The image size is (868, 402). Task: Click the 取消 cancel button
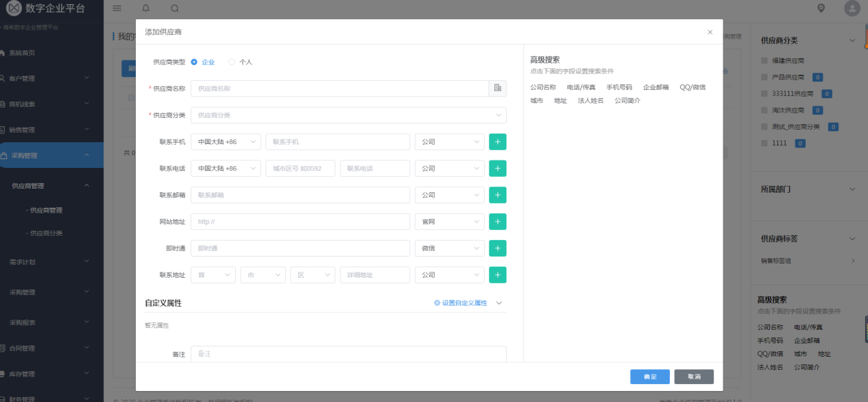[x=694, y=377]
